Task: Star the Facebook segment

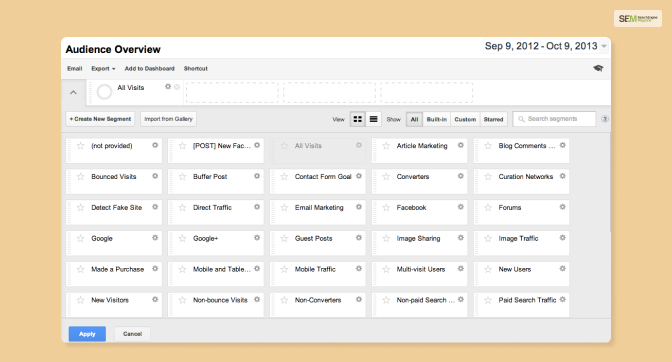Action: pos(386,207)
